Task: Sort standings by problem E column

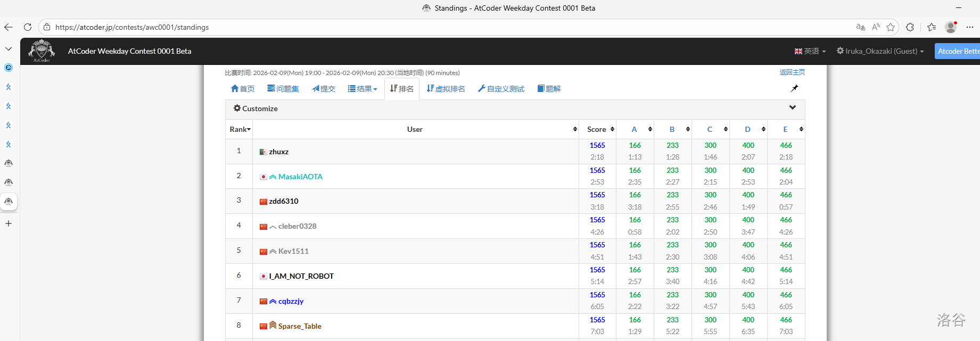Action: click(786, 129)
